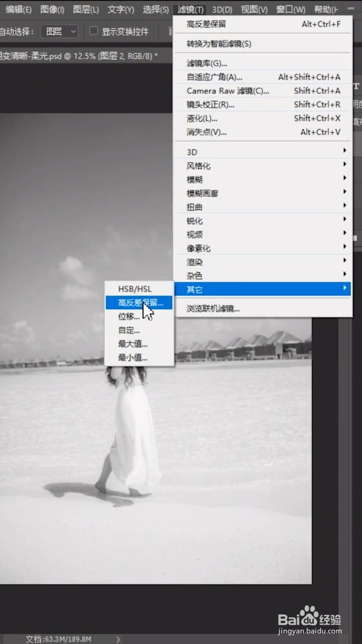Select 消失点(V)...

(263, 132)
